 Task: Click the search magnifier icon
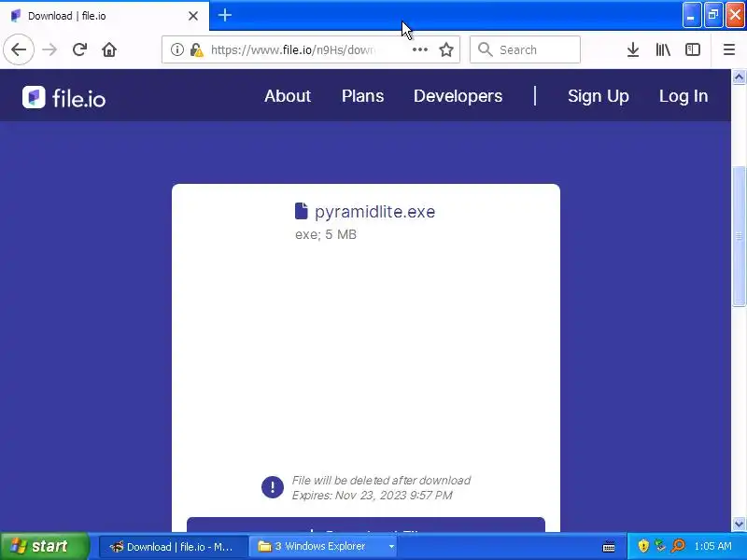[485, 49]
